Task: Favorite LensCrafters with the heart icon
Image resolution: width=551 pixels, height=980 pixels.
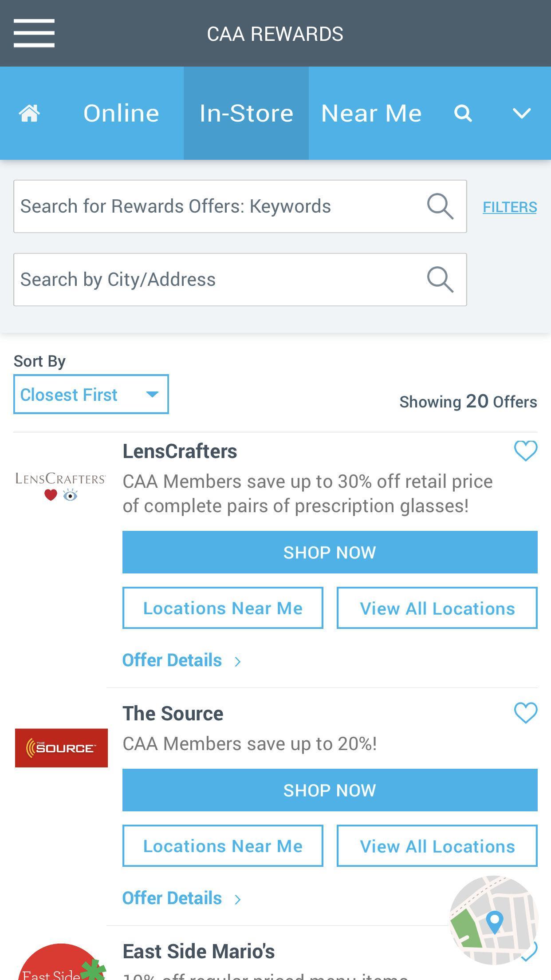Action: point(526,451)
